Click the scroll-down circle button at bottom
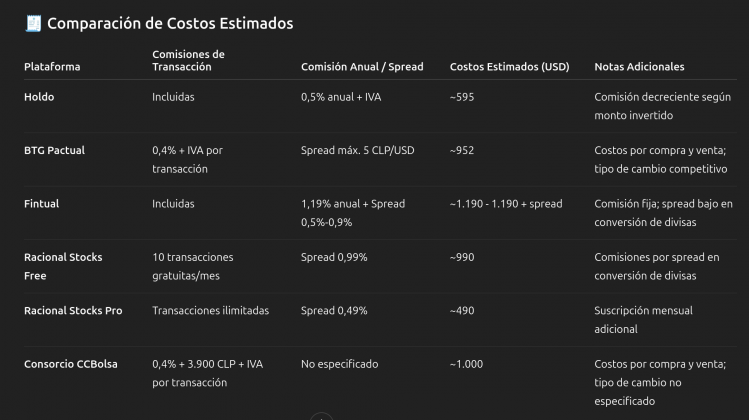The image size is (749, 420). click(321, 416)
